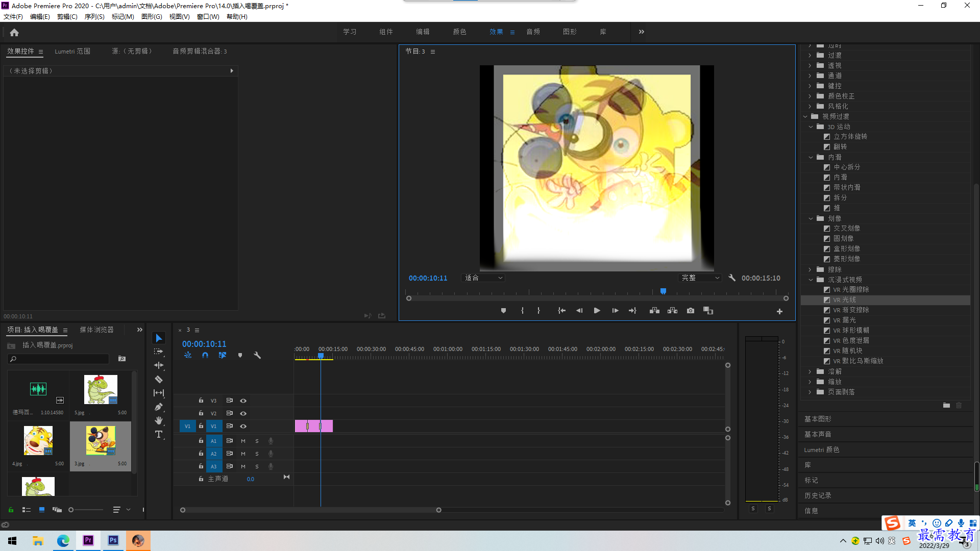Mute the A1 audio track
This screenshot has height=551, width=980.
(x=243, y=441)
